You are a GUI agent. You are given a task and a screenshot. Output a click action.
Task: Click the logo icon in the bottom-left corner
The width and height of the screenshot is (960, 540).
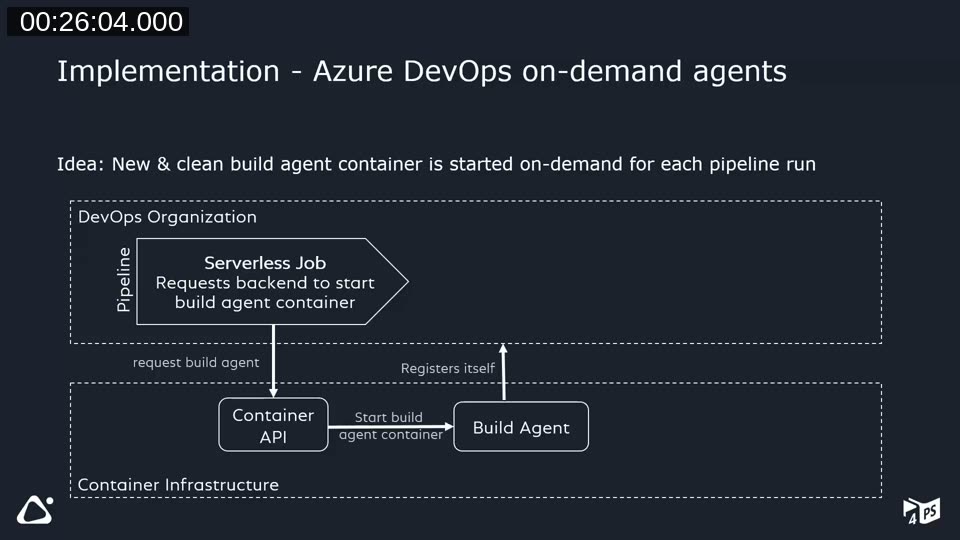35,509
